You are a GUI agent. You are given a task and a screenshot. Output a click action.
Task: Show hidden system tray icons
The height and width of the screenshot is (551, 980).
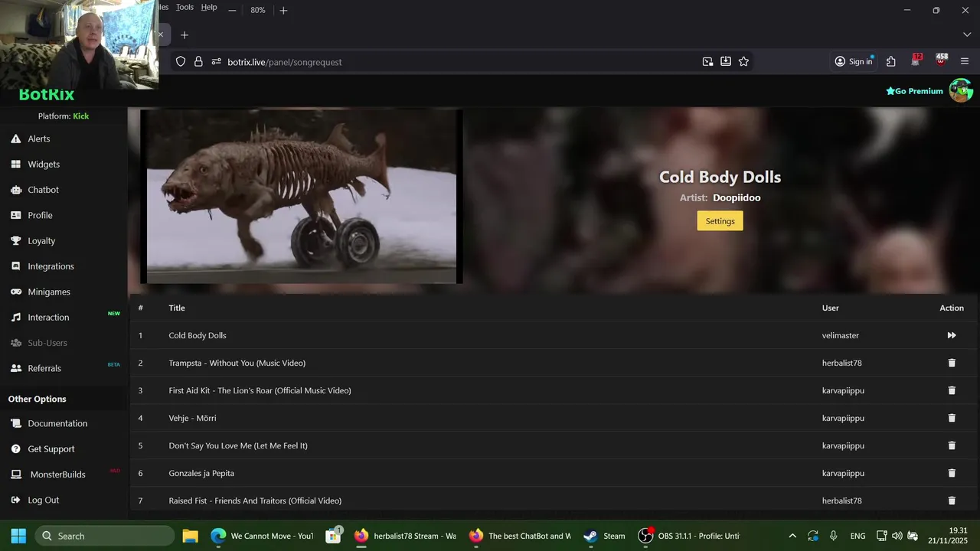(x=792, y=536)
